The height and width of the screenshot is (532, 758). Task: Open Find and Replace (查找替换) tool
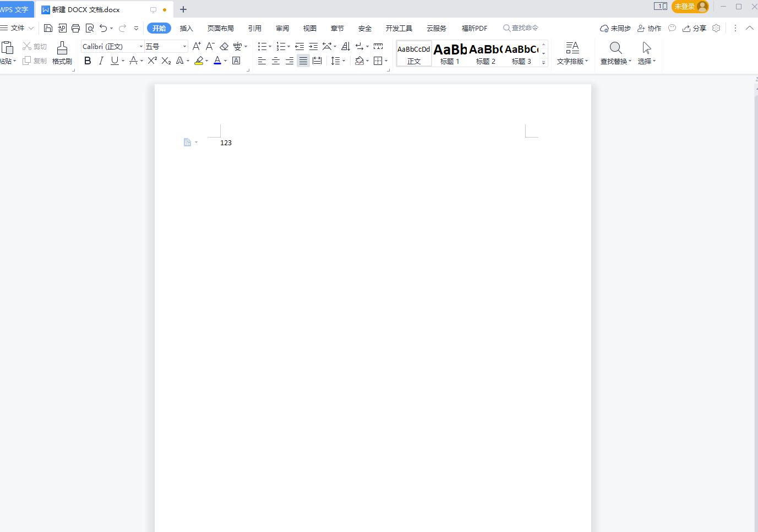[615, 53]
